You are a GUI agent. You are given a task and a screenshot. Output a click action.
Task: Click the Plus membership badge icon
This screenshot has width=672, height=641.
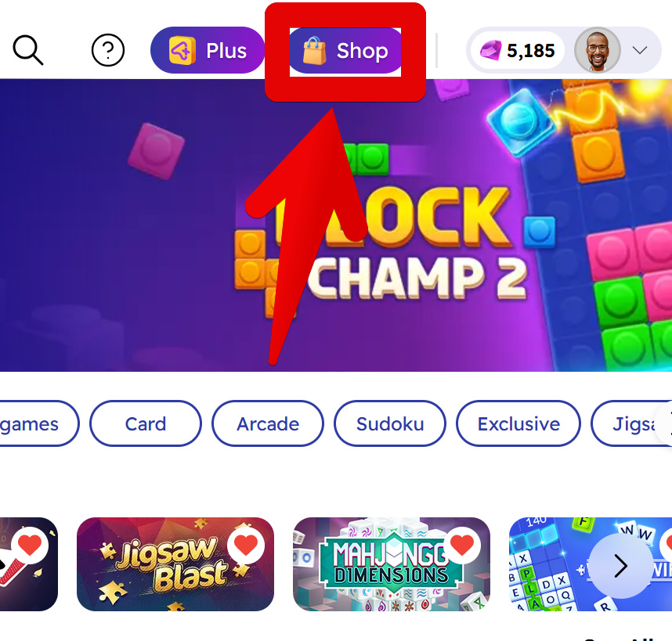point(182,51)
